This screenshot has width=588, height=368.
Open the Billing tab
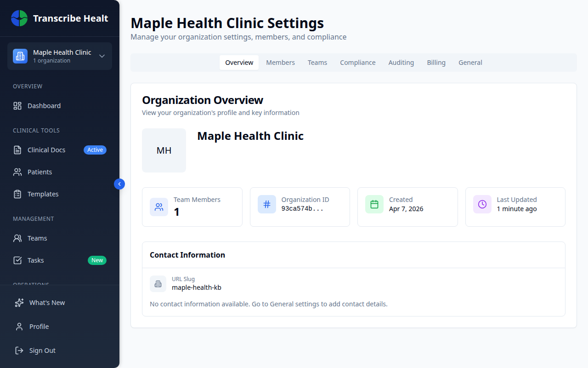(436, 62)
